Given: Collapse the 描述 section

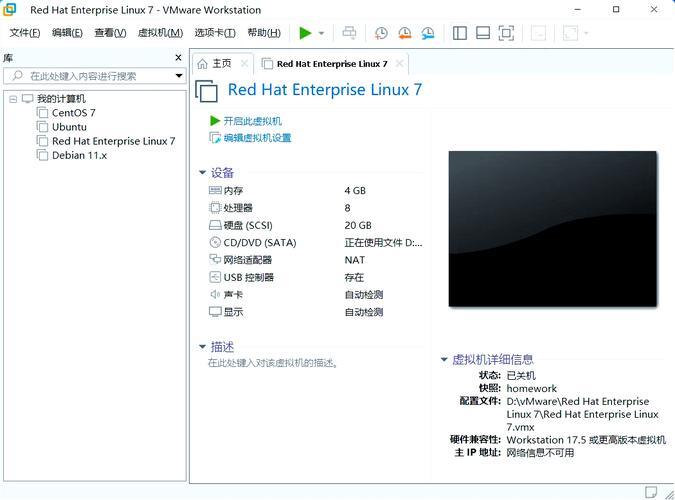Looking at the screenshot, I should click(202, 347).
